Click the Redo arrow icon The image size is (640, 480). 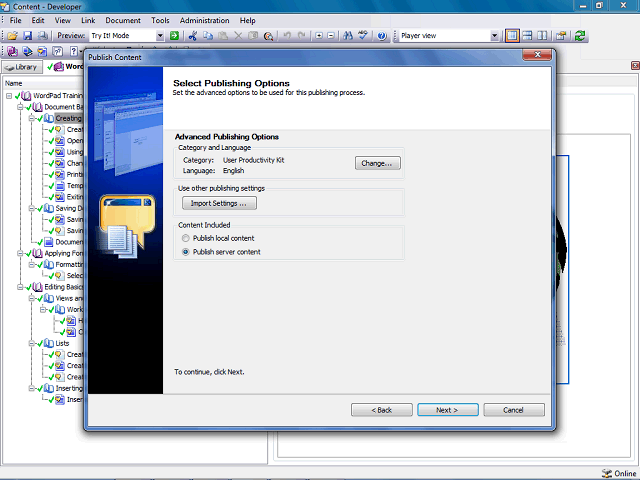302,36
